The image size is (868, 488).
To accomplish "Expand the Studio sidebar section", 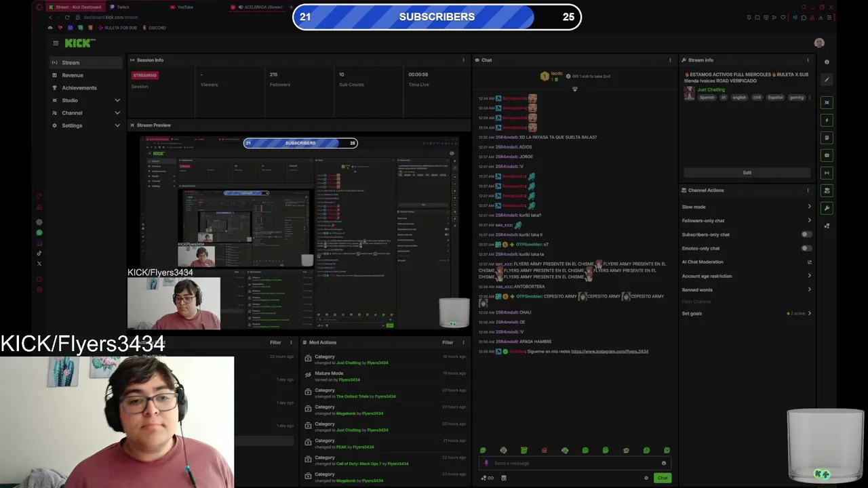I will [x=117, y=100].
